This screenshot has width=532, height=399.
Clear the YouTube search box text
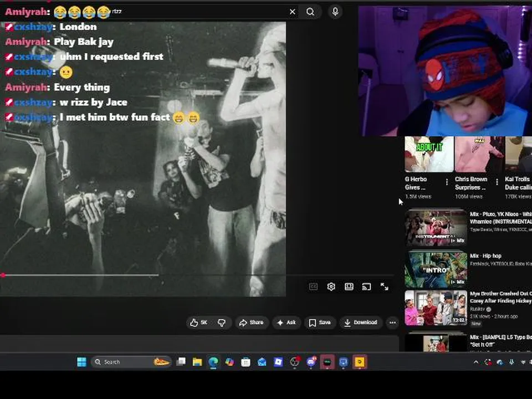[292, 12]
